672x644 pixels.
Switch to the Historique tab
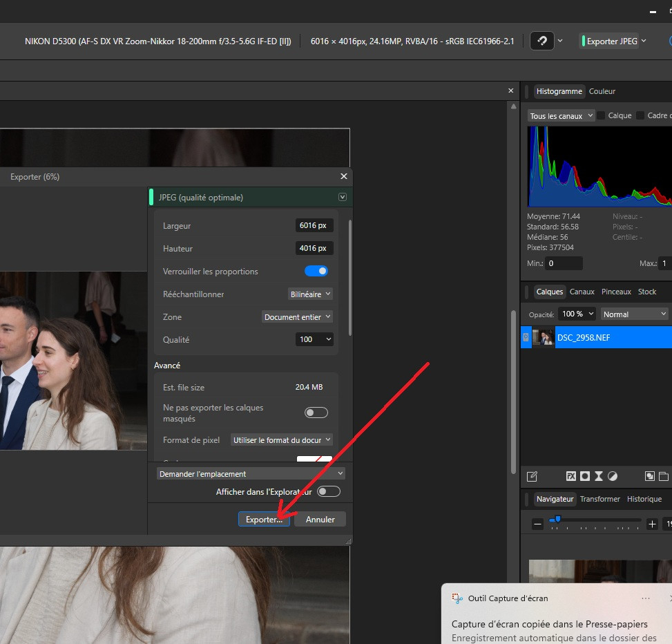[x=644, y=499]
